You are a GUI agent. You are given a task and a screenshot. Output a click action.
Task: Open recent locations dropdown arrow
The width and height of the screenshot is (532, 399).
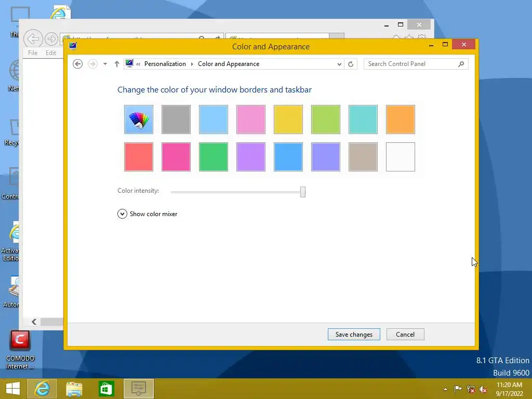(x=105, y=64)
